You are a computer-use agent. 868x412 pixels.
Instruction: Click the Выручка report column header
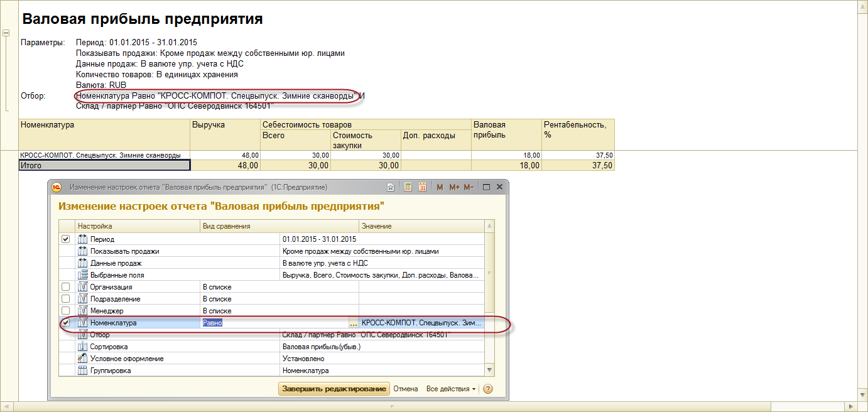(225, 134)
